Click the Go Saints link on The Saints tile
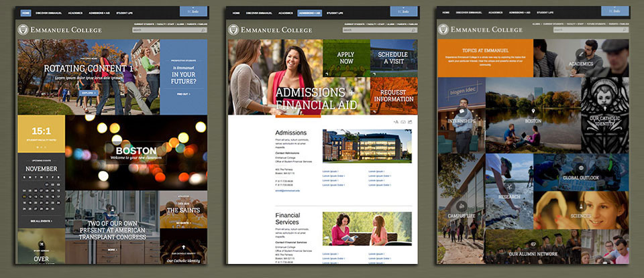This screenshot has height=278, width=644. [183, 222]
